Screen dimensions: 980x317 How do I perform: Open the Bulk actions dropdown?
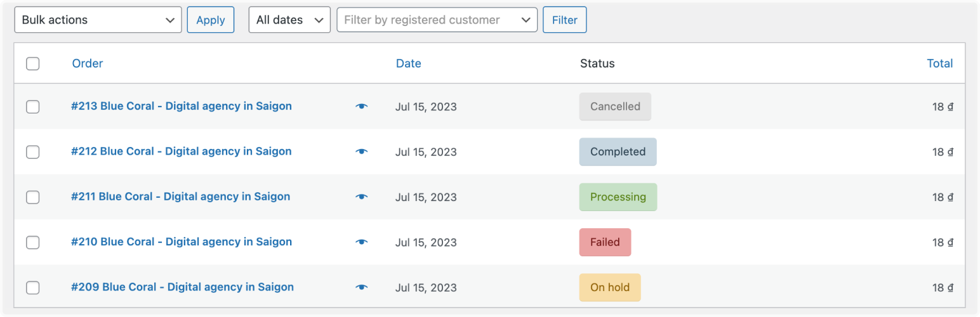point(98,20)
